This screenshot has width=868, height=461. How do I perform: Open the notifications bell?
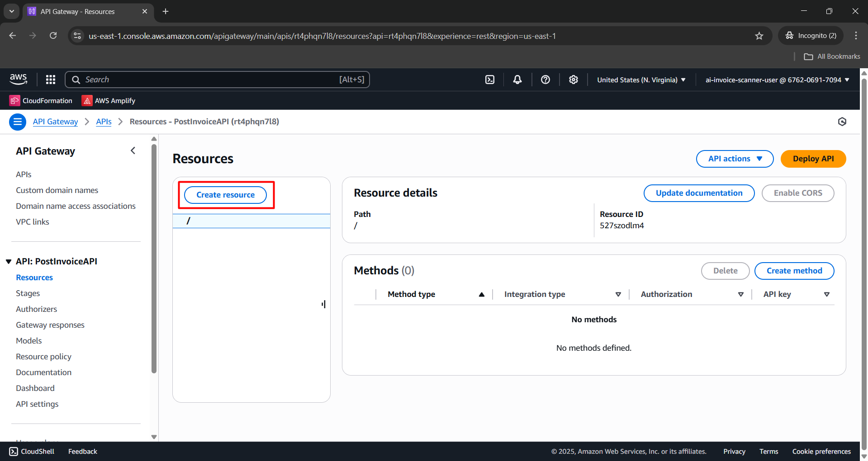tap(517, 79)
